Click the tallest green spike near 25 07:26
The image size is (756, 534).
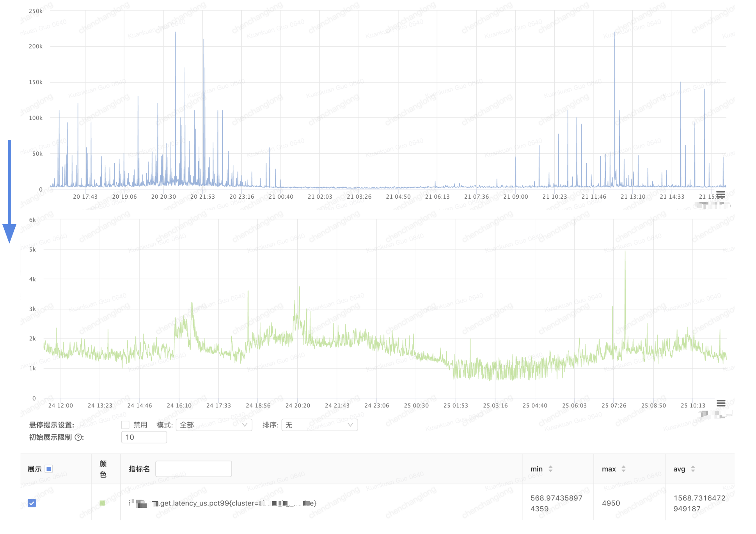click(625, 254)
